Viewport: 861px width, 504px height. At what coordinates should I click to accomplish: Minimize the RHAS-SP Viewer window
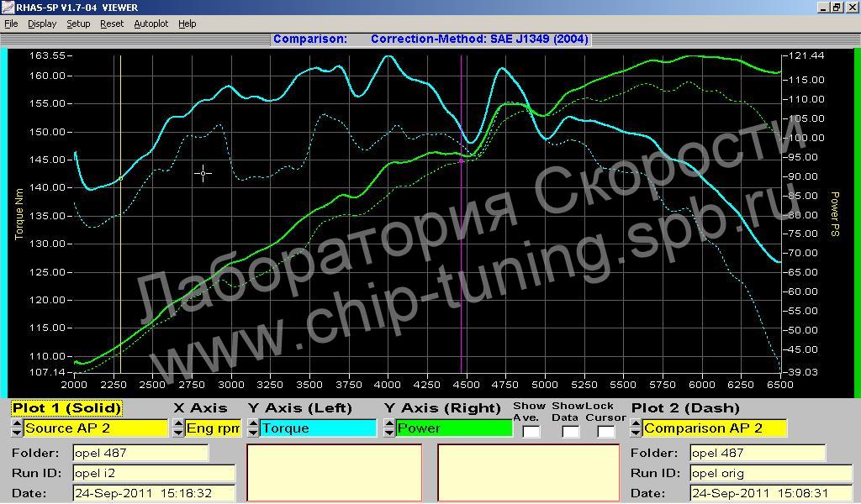(823, 7)
